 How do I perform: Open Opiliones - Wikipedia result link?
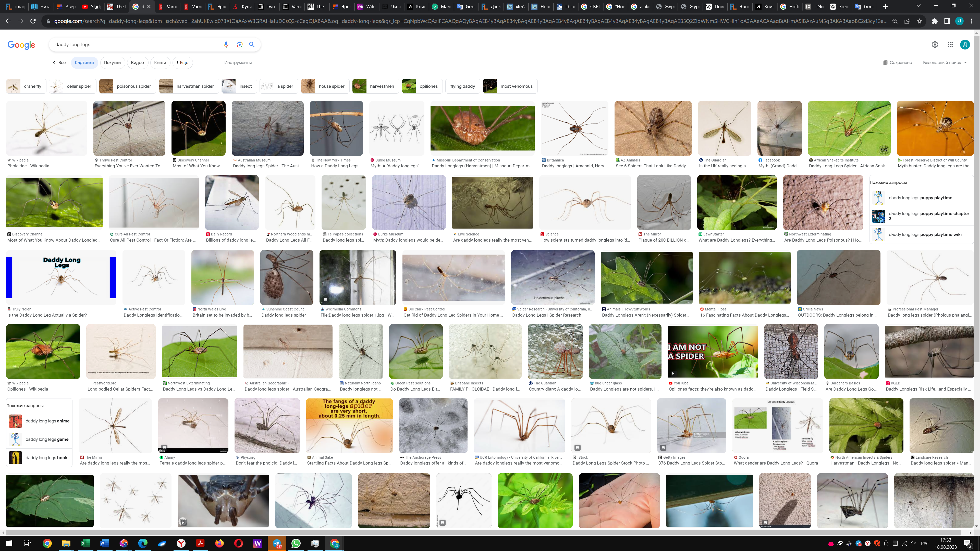tap(27, 389)
